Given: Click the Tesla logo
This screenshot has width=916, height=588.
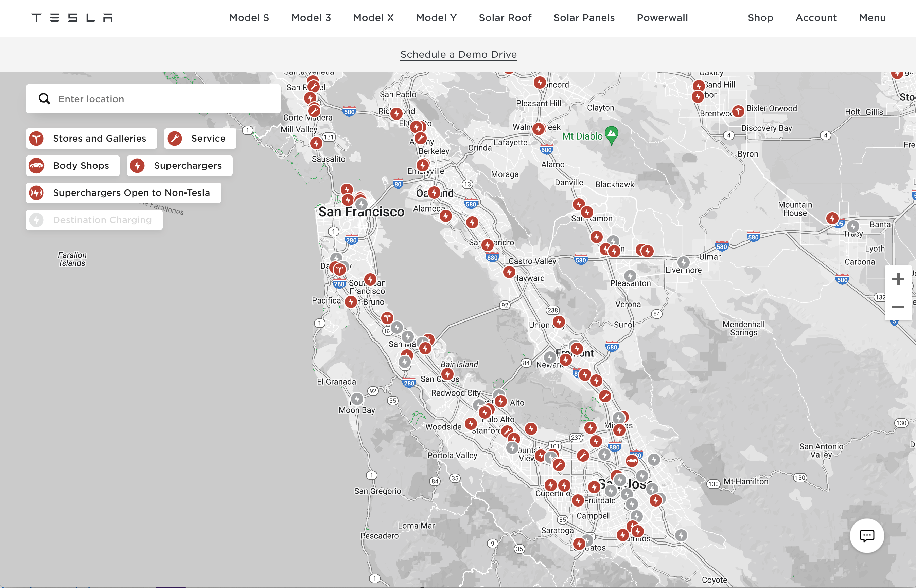Looking at the screenshot, I should [72, 18].
